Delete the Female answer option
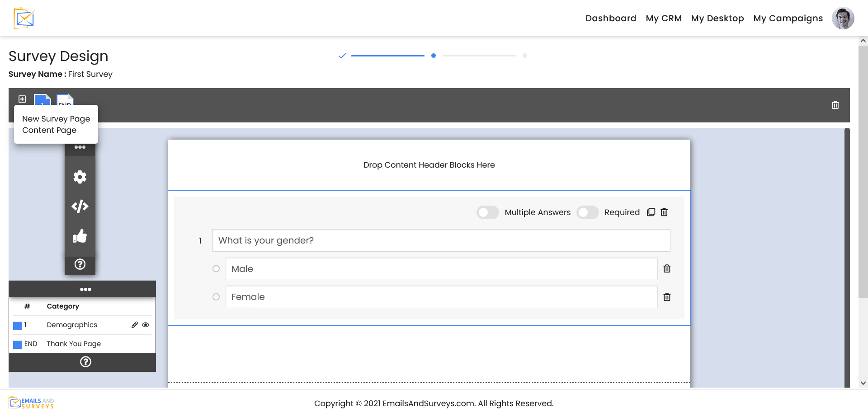The height and width of the screenshot is (417, 868). click(667, 297)
